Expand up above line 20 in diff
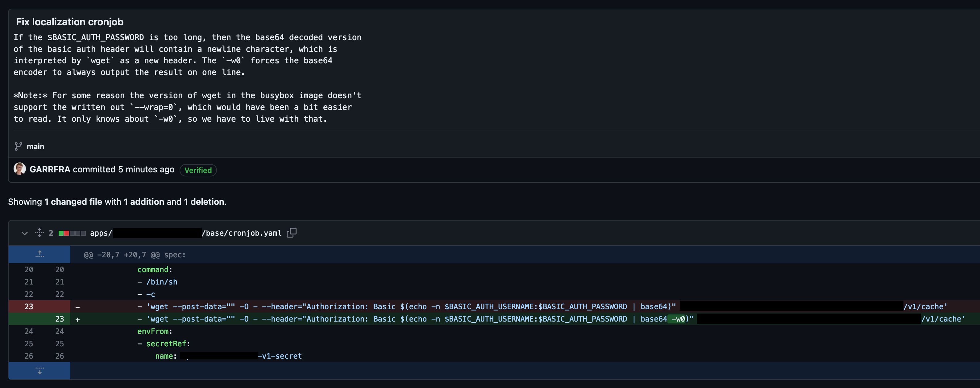Screen dimensions: 980x388 coord(39,254)
